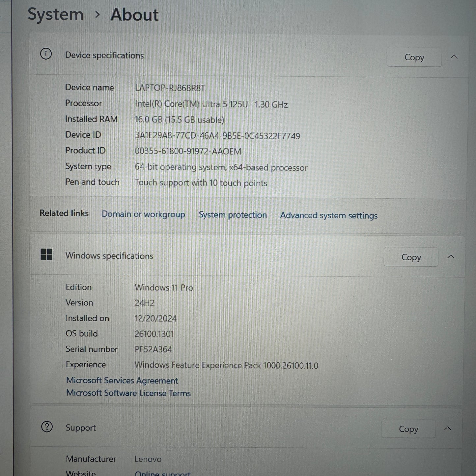Viewport: 476px width, 476px height.
Task: Click the Related links label
Action: (x=64, y=213)
